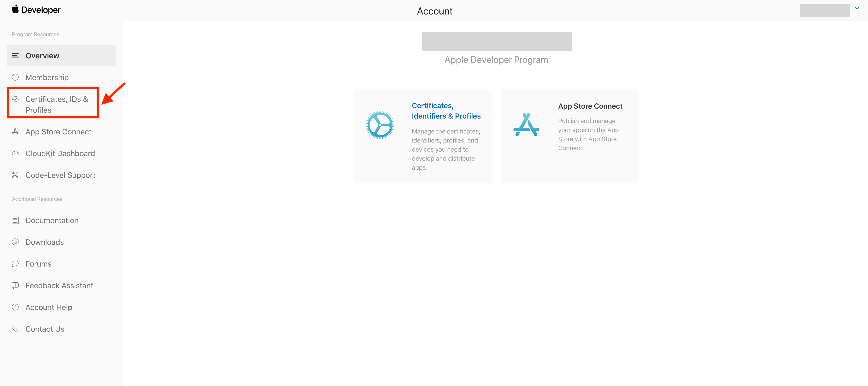Select Overview in the sidebar

42,55
